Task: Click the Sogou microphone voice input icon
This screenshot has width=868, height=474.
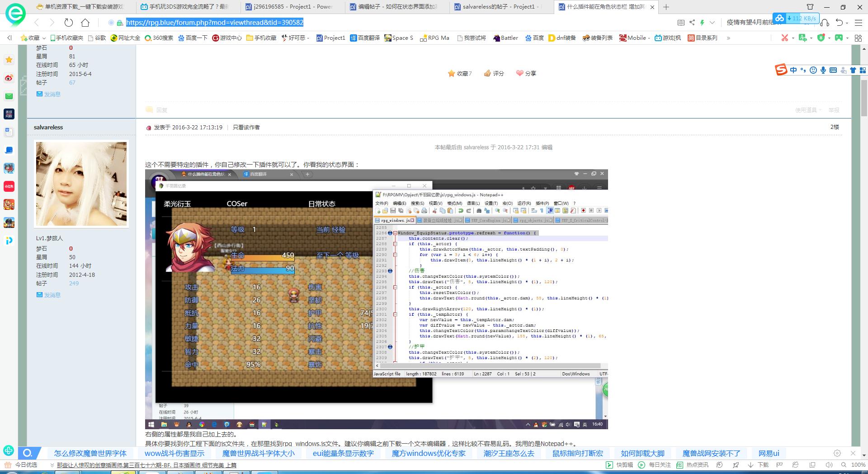Action: 823,70
